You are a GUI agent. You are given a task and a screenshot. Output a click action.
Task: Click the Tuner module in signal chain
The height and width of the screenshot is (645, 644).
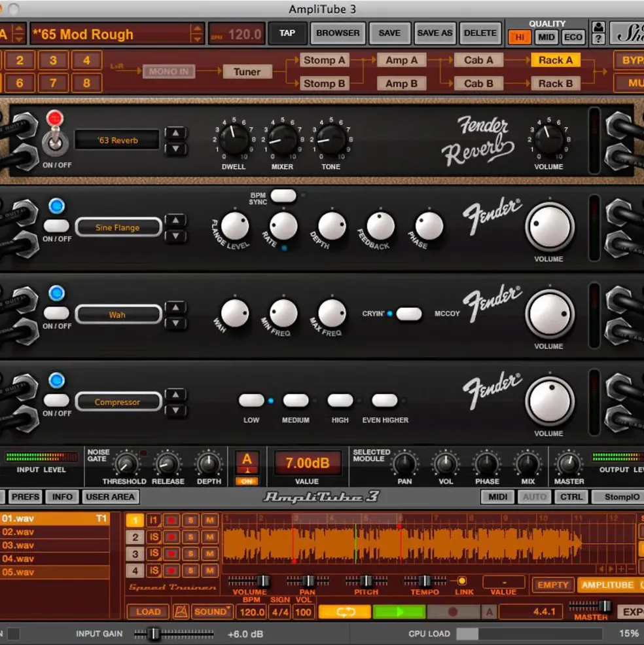tap(247, 71)
